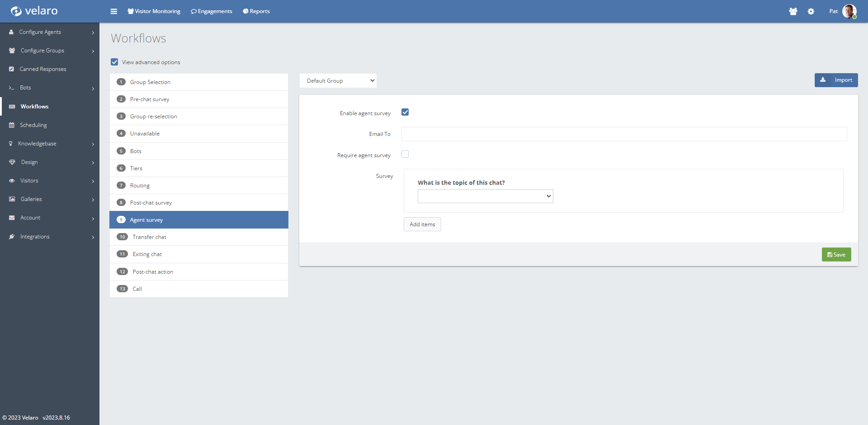This screenshot has width=868, height=425.
Task: Open the chat topic survey dropdown
Action: point(485,196)
